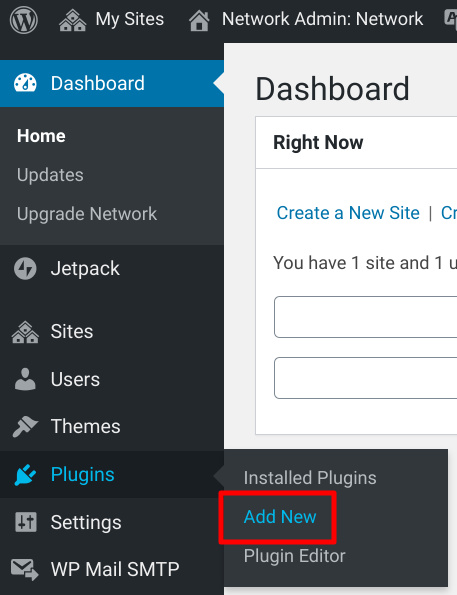Select Add New in Plugins submenu
This screenshot has height=595, width=457.
[x=280, y=517]
